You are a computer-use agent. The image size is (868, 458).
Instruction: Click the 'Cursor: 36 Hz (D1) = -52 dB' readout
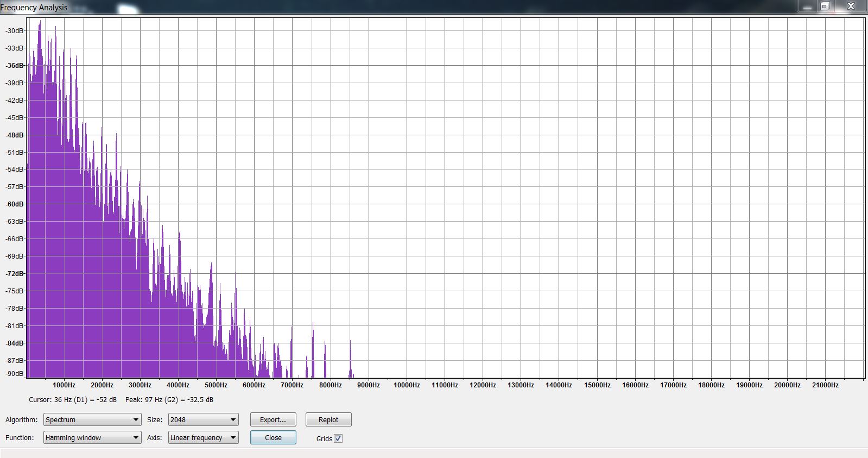pos(73,400)
